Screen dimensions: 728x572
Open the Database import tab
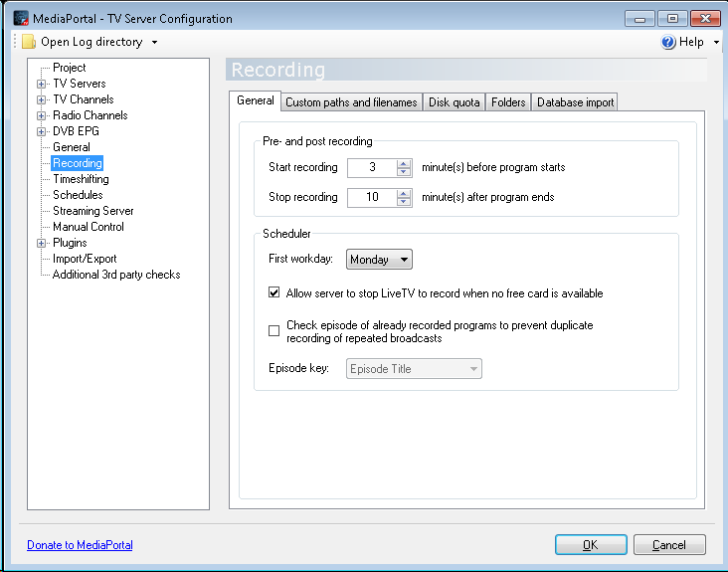pyautogui.click(x=575, y=102)
